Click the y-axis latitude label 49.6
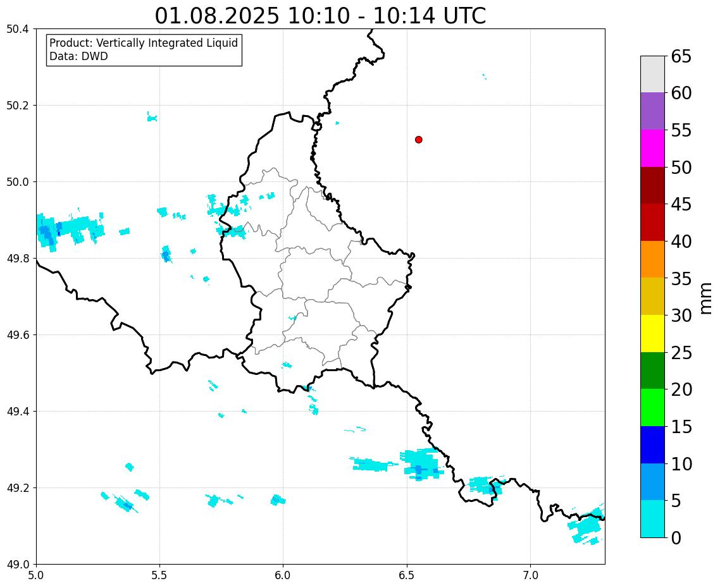Viewport: 720px width, 588px height. [x=18, y=335]
